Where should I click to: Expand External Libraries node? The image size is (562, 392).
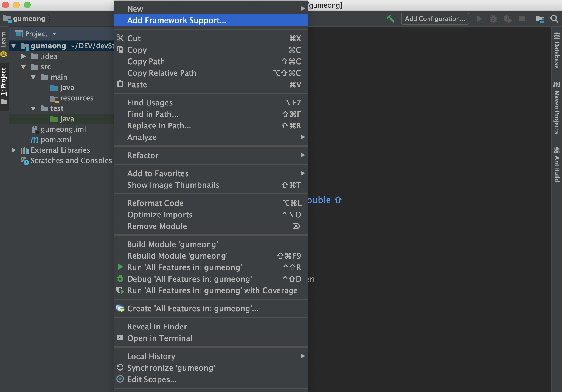[13, 150]
